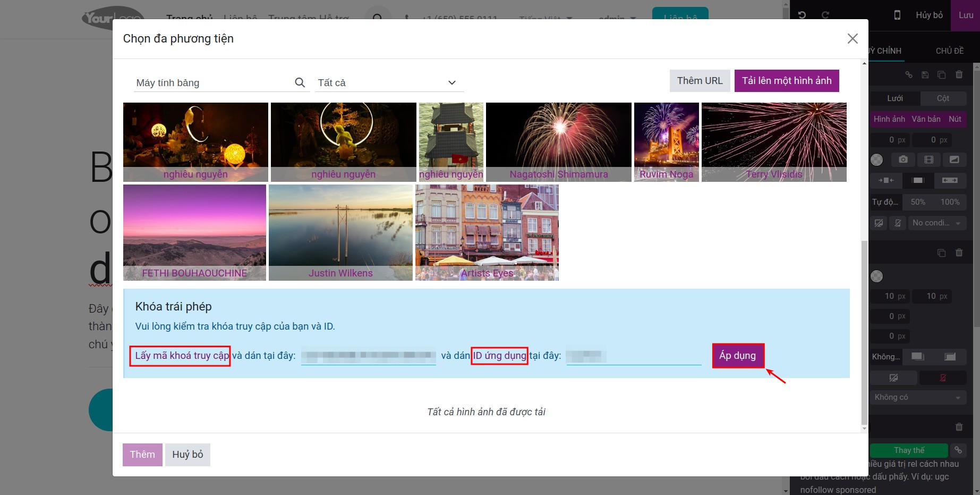980x495 pixels.
Task: Toggle element type to Văn bản
Action: (x=926, y=119)
